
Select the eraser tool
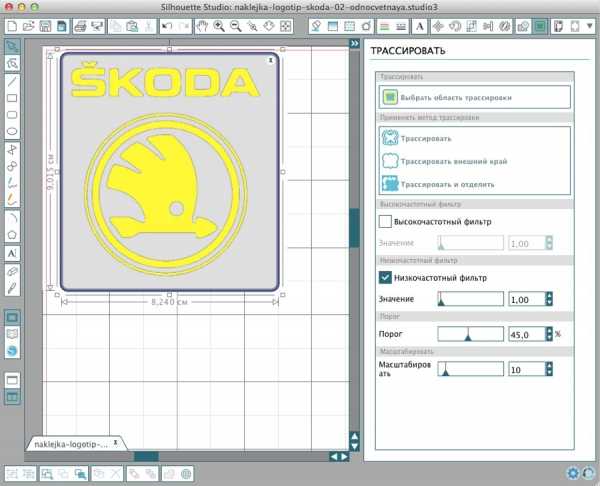(x=12, y=271)
